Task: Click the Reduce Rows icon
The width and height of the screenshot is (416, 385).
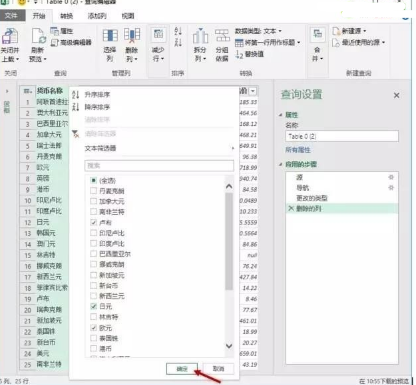Action: (x=158, y=35)
